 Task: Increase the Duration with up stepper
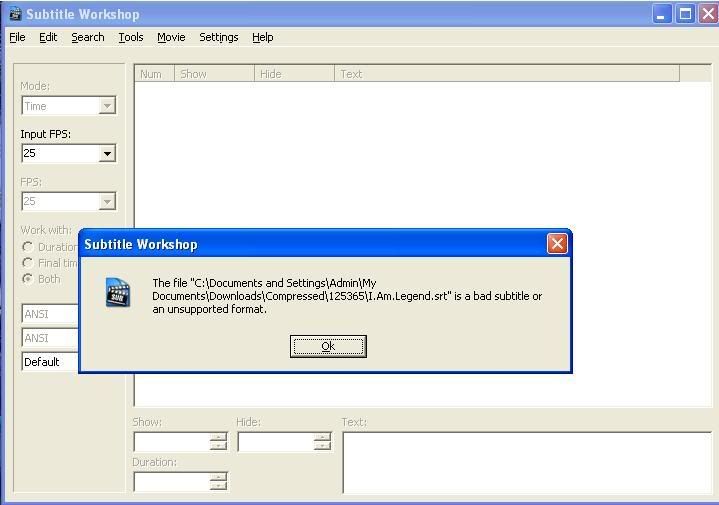pos(219,477)
